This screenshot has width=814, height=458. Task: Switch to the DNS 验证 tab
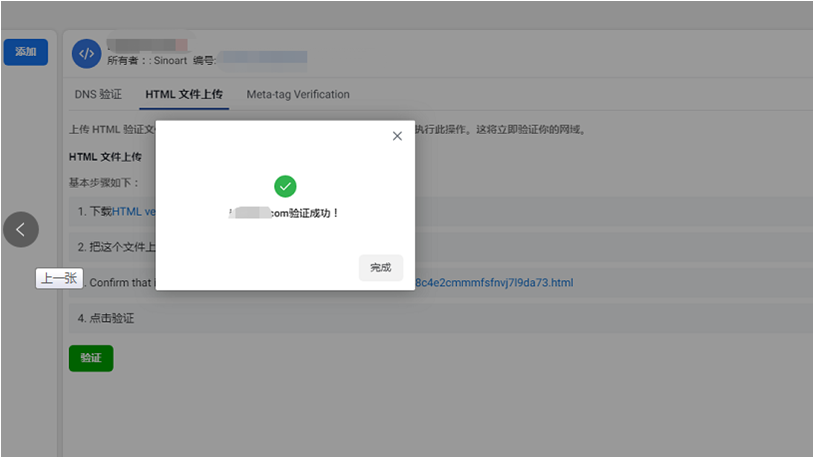point(98,95)
